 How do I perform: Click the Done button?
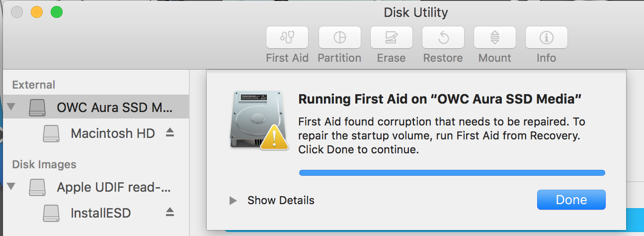[x=571, y=200]
